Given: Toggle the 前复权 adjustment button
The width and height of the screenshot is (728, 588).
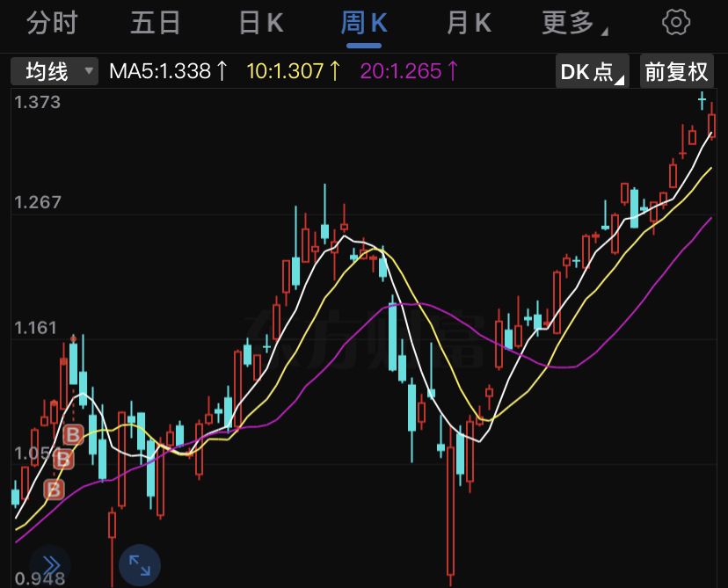Looking at the screenshot, I should [x=676, y=71].
